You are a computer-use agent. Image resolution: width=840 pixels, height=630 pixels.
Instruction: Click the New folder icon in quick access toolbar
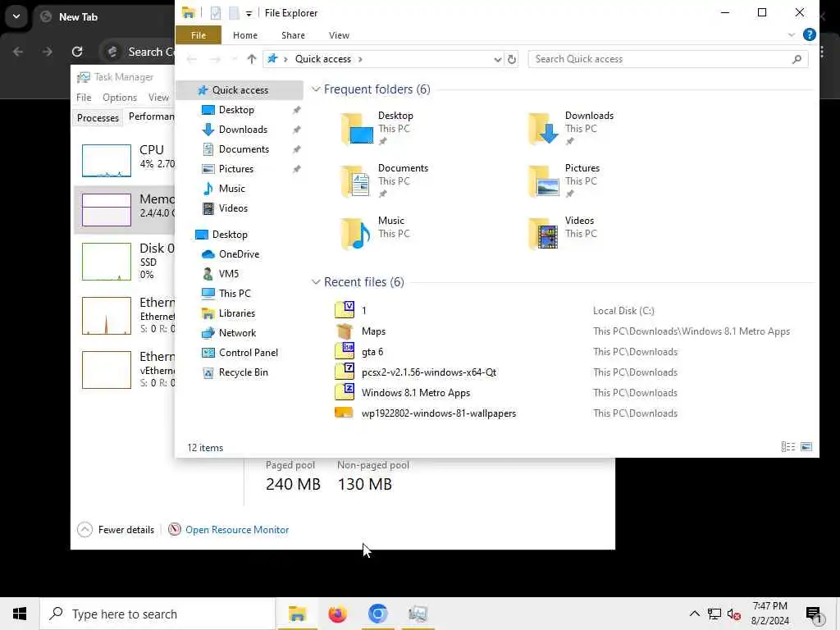[x=234, y=13]
